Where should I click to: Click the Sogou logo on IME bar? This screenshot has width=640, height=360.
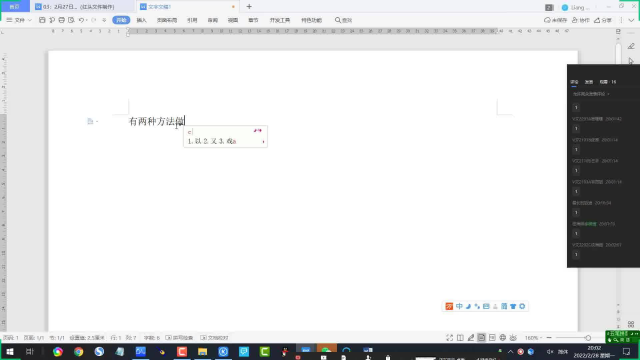pyautogui.click(x=449, y=306)
